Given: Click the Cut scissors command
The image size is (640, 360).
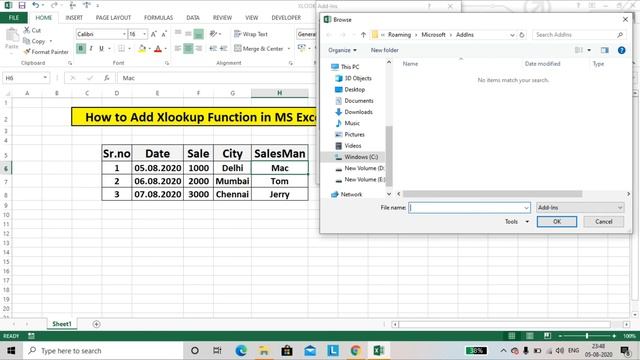Looking at the screenshot, I should click(32, 30).
